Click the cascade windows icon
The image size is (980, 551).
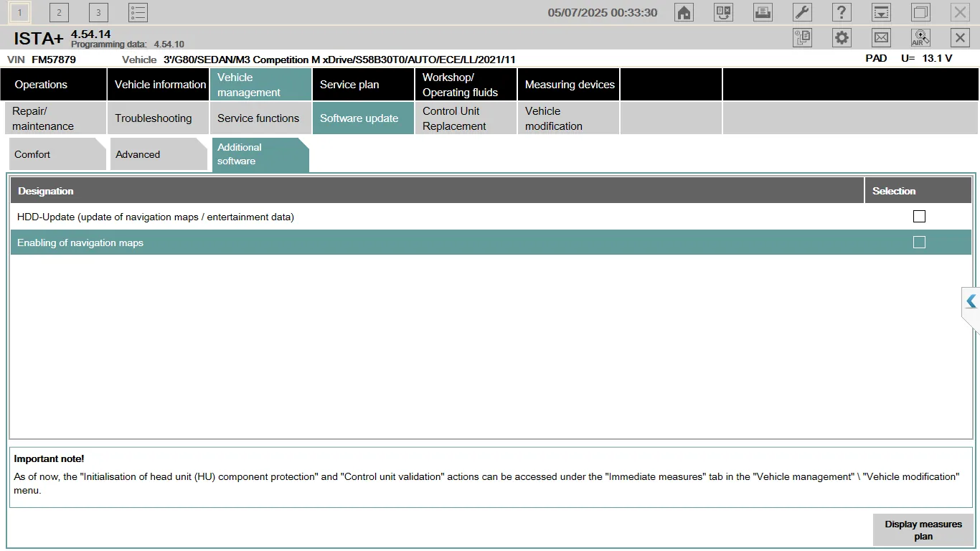pos(920,12)
